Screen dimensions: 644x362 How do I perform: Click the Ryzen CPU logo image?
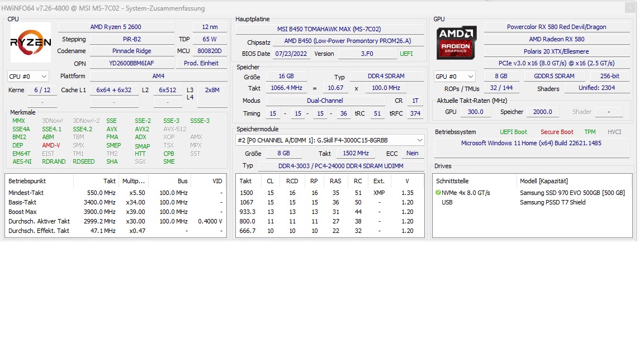(x=30, y=42)
